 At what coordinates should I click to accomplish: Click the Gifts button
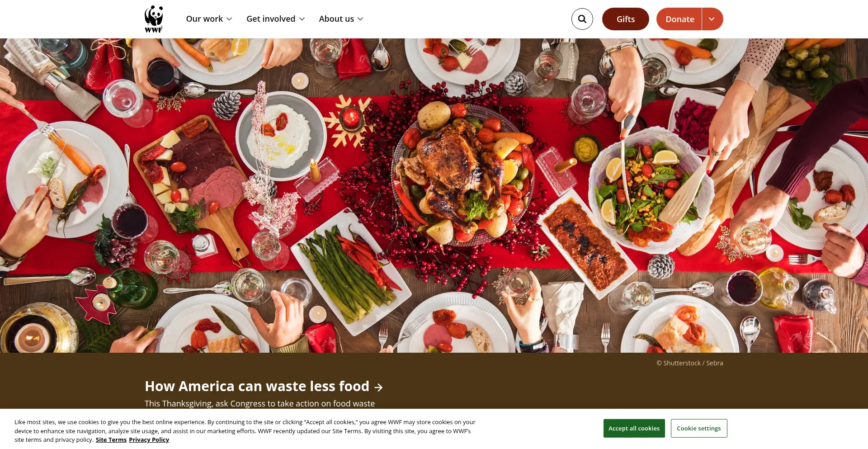pos(625,19)
